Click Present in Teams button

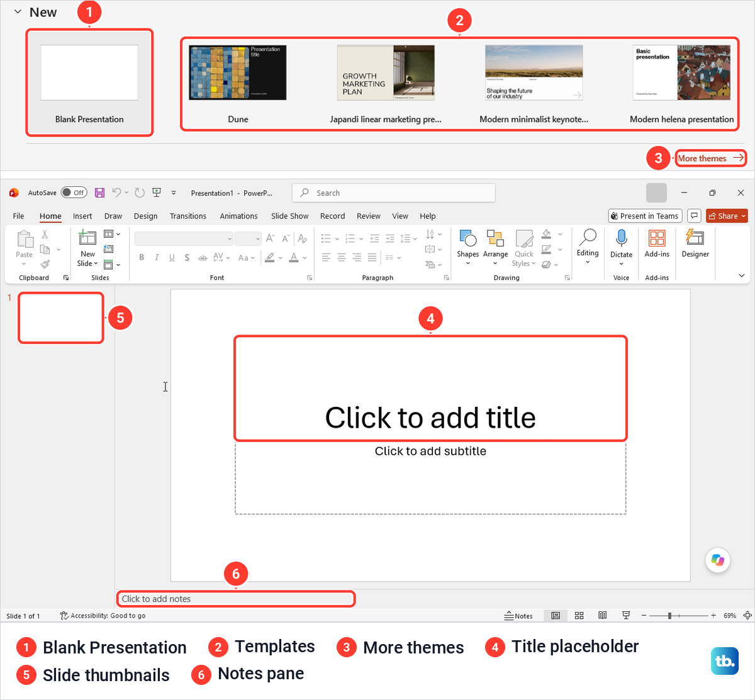644,216
